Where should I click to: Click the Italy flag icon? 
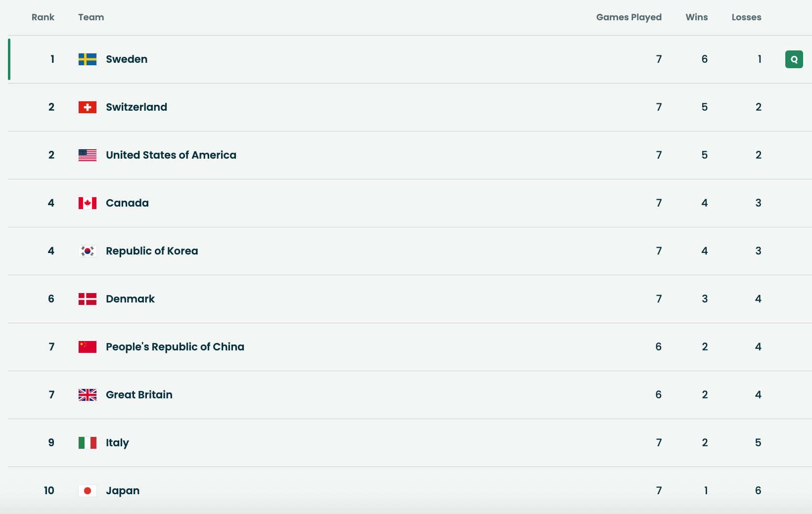click(88, 443)
